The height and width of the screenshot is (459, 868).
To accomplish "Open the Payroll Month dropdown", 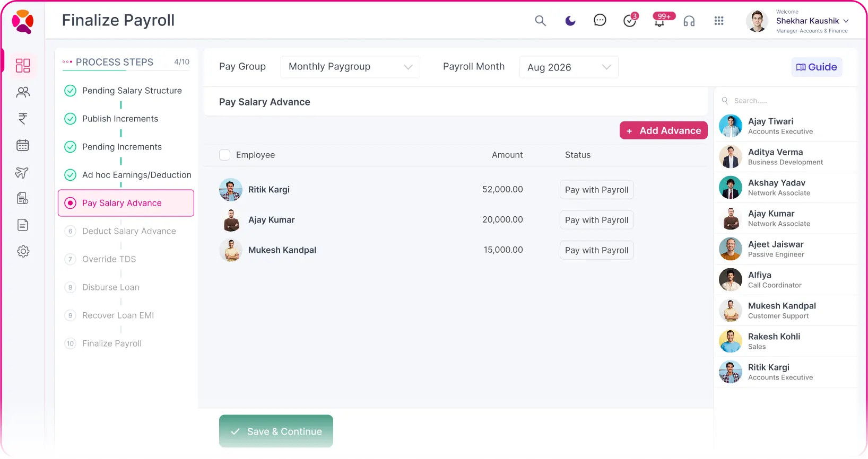I will pos(569,67).
